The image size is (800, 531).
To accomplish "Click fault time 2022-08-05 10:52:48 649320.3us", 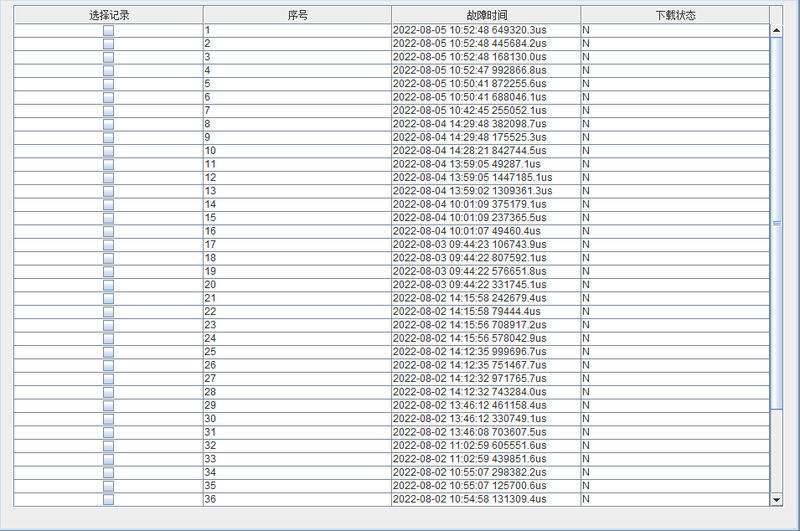I will click(486, 30).
